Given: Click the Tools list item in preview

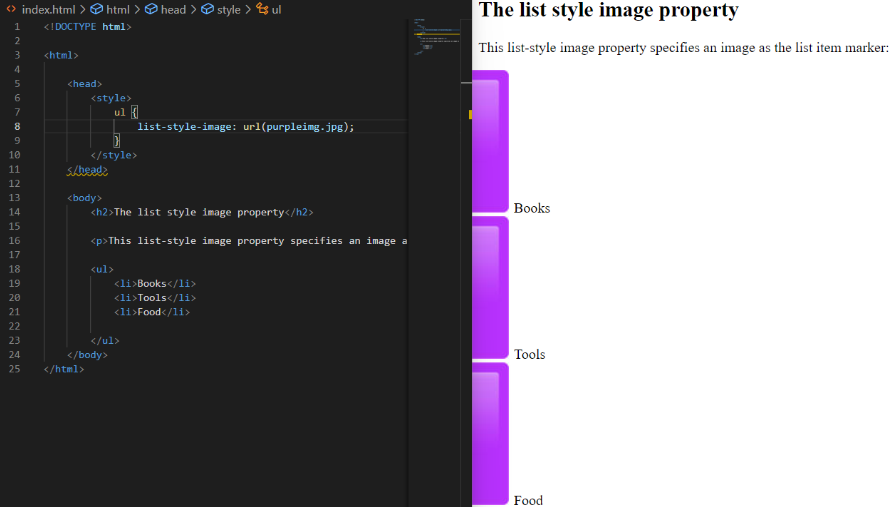Looking at the screenshot, I should pos(530,354).
